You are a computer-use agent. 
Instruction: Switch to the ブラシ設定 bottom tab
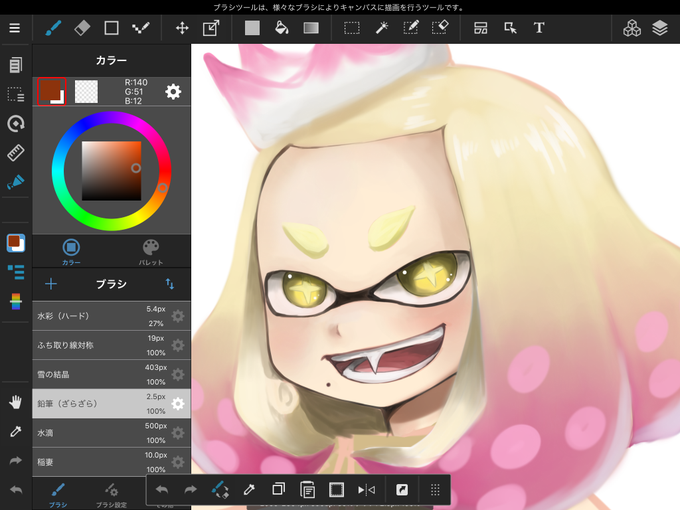coord(111,495)
